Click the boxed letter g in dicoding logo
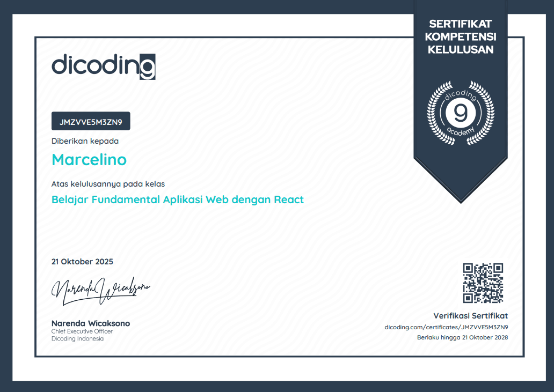 point(147,67)
